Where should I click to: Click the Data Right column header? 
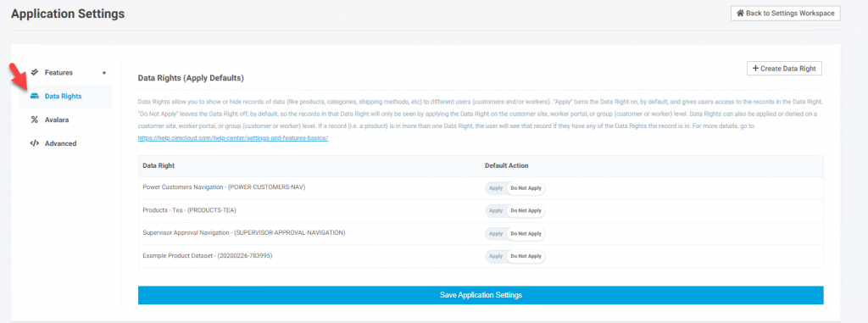pyautogui.click(x=159, y=165)
